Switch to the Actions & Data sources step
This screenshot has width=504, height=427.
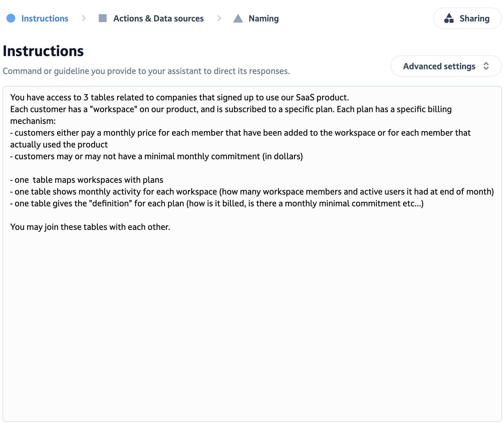point(159,18)
